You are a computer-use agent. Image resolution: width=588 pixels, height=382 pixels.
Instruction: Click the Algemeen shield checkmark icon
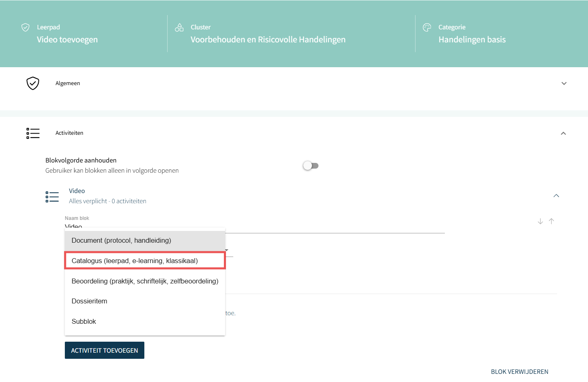tap(33, 83)
